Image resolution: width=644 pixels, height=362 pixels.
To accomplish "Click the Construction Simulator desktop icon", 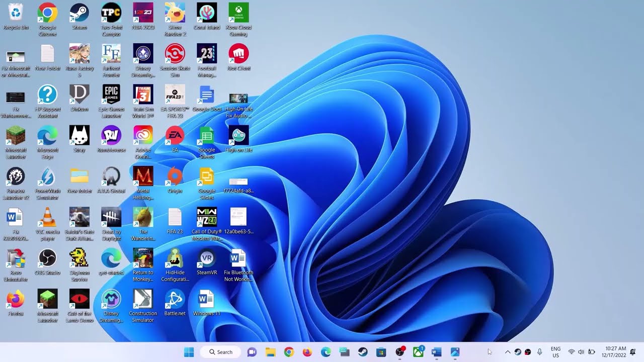I will (143, 306).
